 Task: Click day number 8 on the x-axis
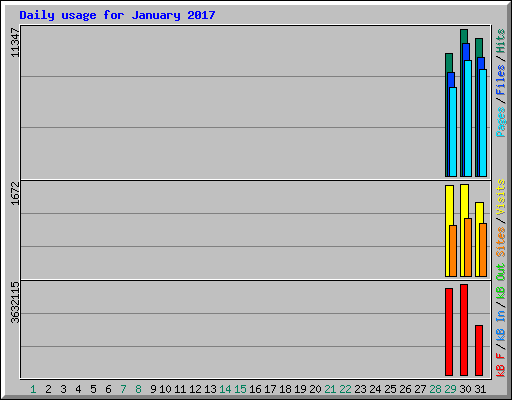(x=138, y=389)
